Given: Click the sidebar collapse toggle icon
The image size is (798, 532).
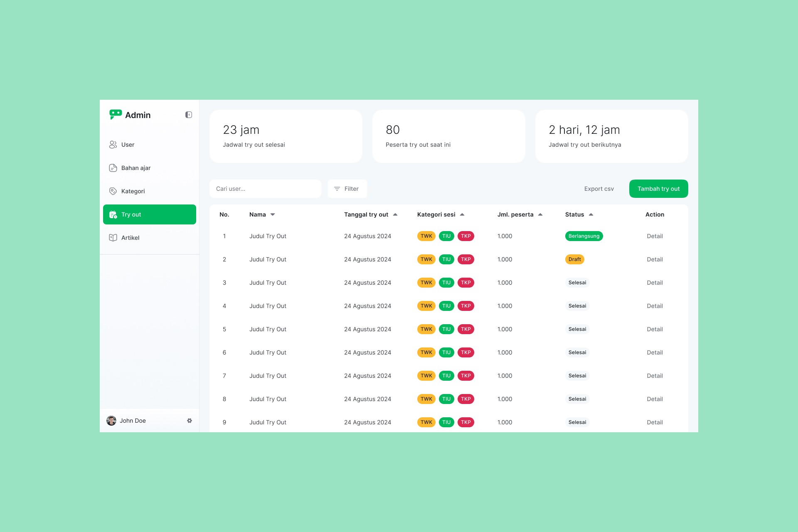Looking at the screenshot, I should (189, 115).
